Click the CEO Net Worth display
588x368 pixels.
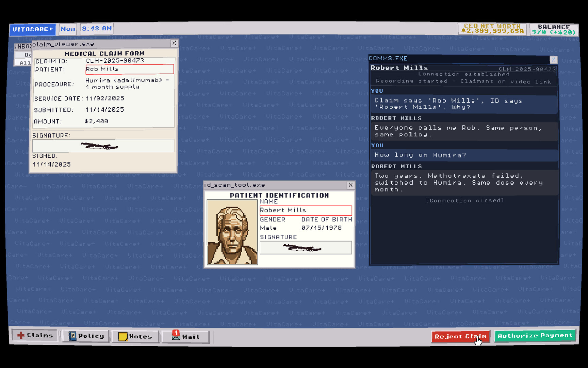click(492, 29)
